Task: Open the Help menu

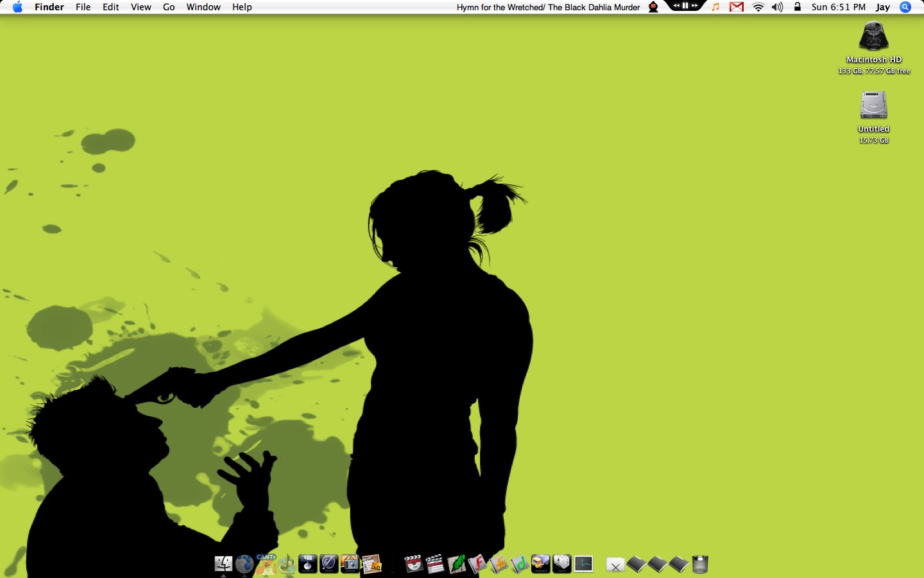Action: point(242,7)
